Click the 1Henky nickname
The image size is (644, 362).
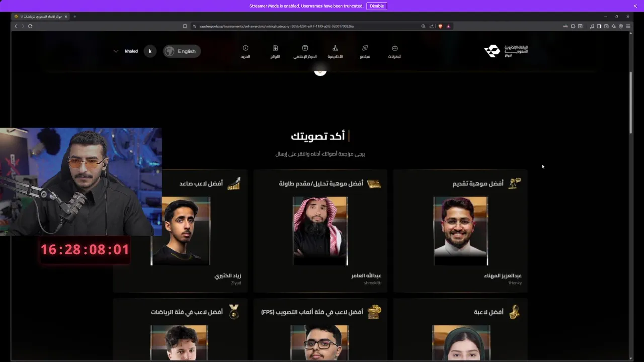click(515, 283)
